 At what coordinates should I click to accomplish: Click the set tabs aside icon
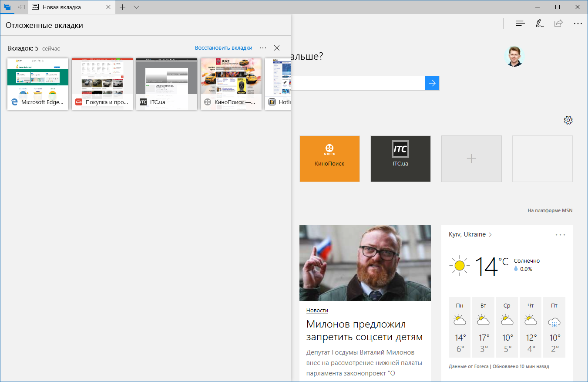(x=21, y=7)
